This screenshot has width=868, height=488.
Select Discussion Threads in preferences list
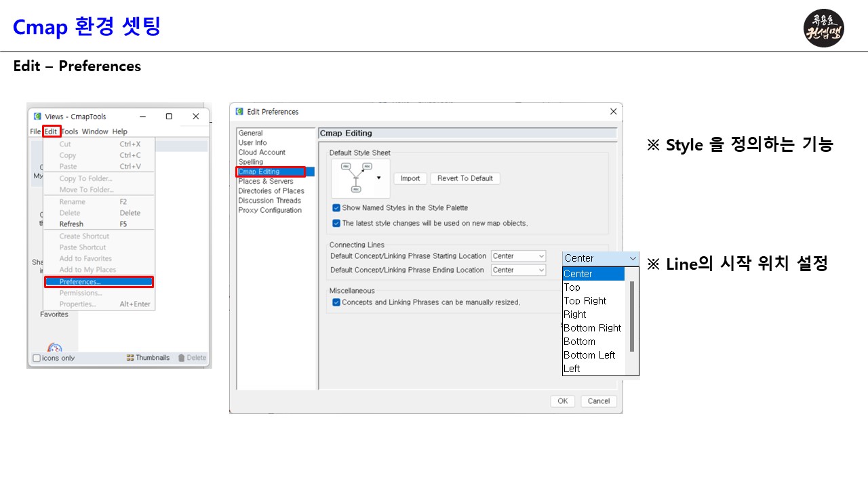(269, 201)
